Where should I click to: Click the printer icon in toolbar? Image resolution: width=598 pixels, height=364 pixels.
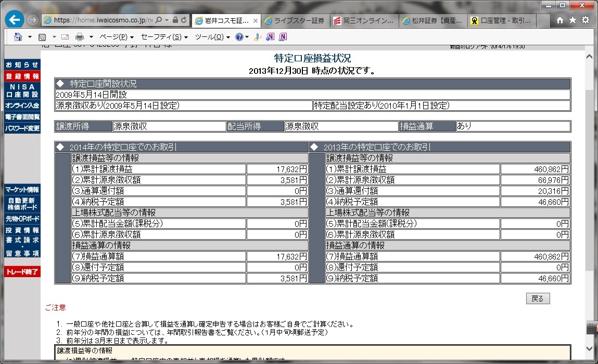click(x=80, y=37)
